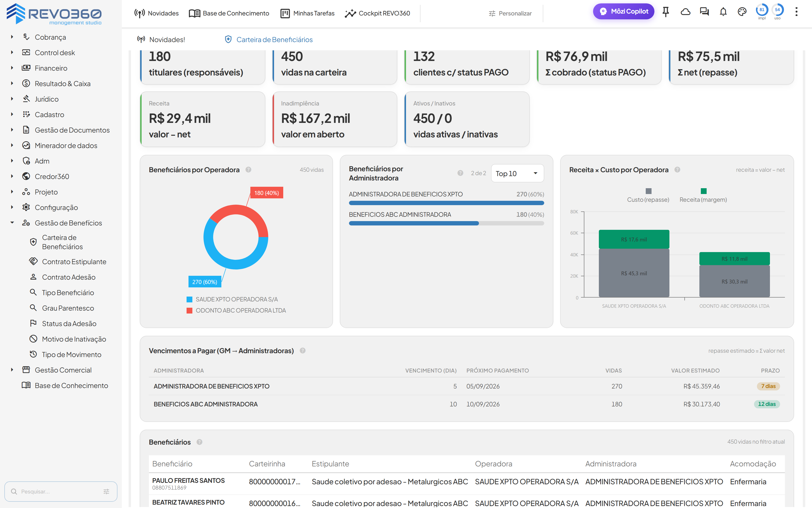This screenshot has width=812, height=508.
Task: Click the cloud icon in header
Action: pyautogui.click(x=685, y=12)
